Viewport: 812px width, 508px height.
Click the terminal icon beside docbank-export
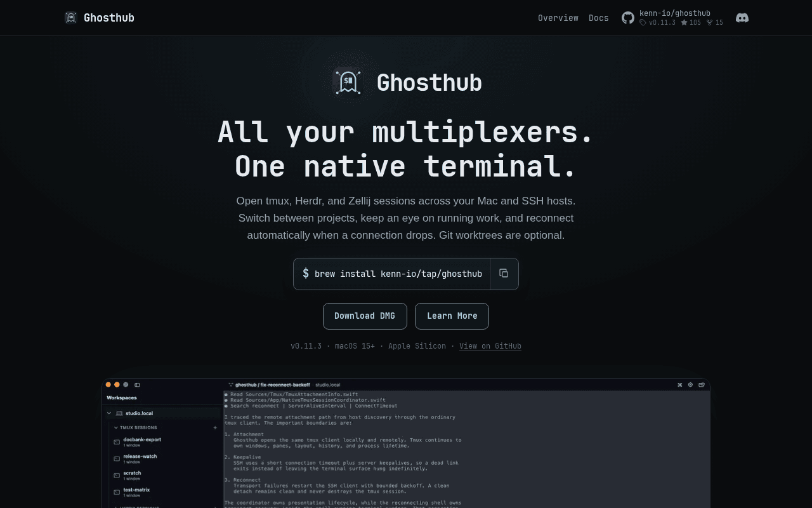click(x=117, y=442)
